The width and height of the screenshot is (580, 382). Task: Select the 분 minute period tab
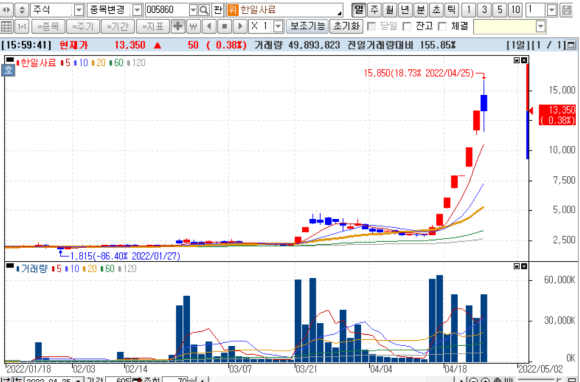tap(421, 10)
